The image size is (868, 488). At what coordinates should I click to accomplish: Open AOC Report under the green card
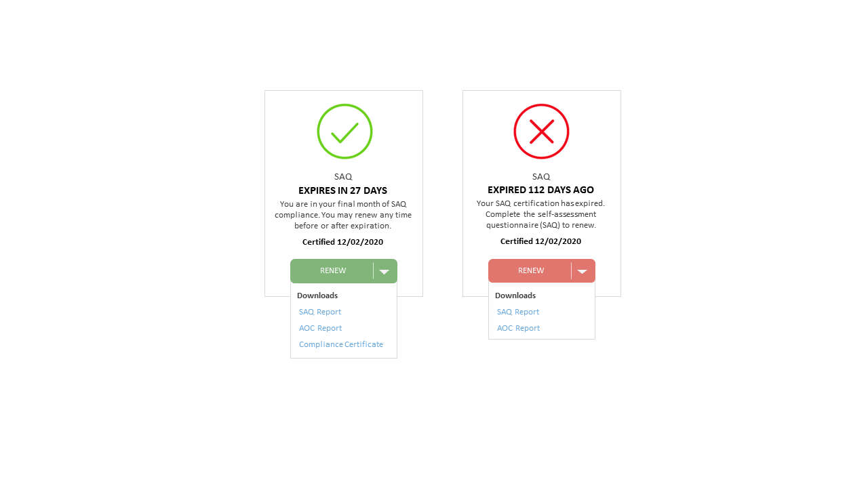pos(321,328)
